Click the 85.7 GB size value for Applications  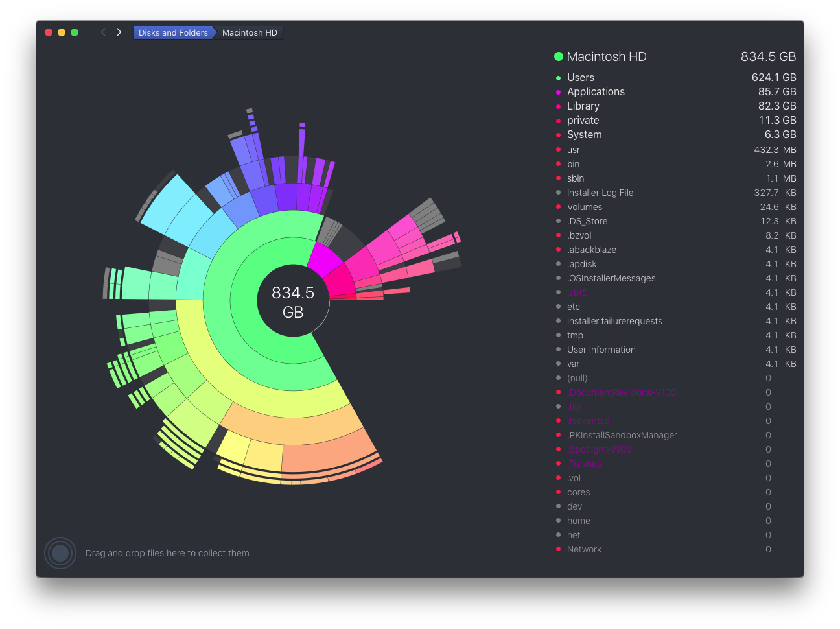pos(777,91)
